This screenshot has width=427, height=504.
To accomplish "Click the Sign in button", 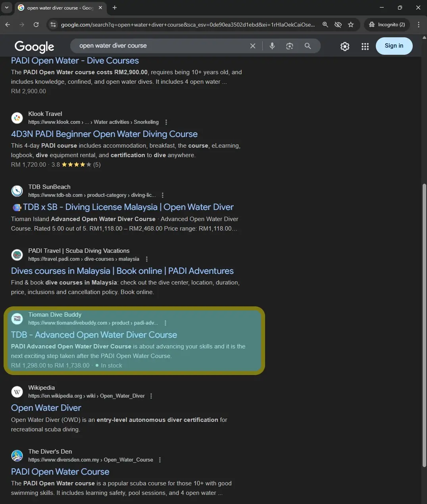I will pyautogui.click(x=394, y=46).
